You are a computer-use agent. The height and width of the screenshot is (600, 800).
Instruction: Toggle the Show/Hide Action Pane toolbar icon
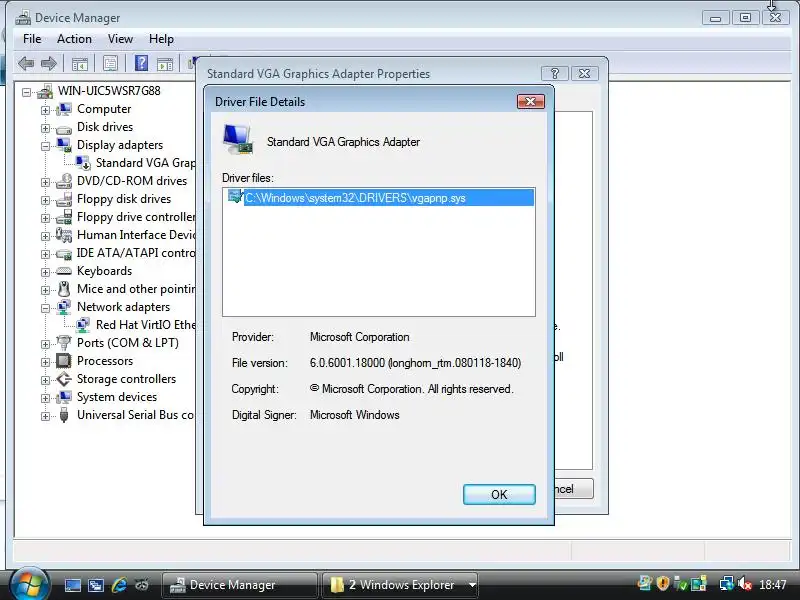(165, 64)
